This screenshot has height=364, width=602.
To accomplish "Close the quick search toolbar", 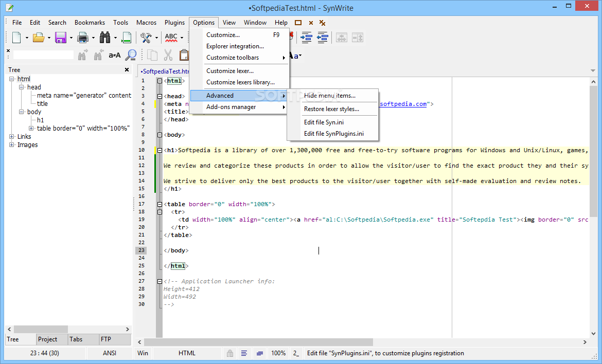I will (x=8, y=50).
